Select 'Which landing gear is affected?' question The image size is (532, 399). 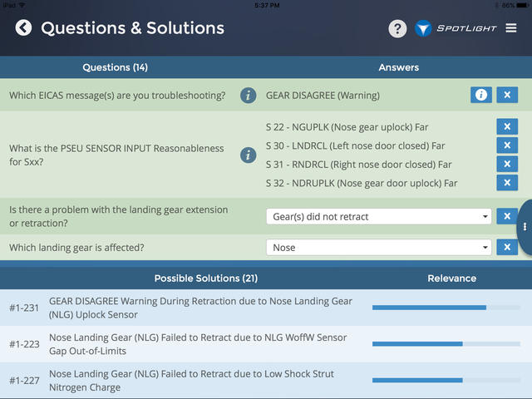pos(76,248)
